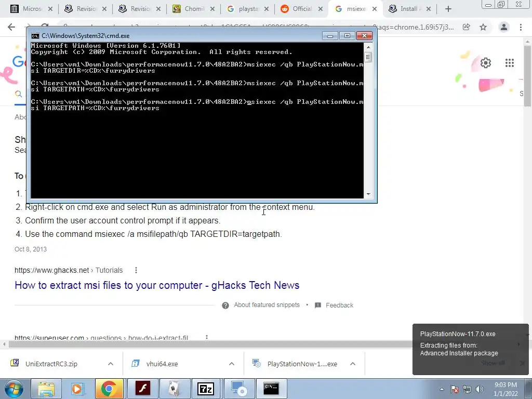This screenshot has width=532, height=399.
Task: Click the Feedback link
Action: pos(339,305)
